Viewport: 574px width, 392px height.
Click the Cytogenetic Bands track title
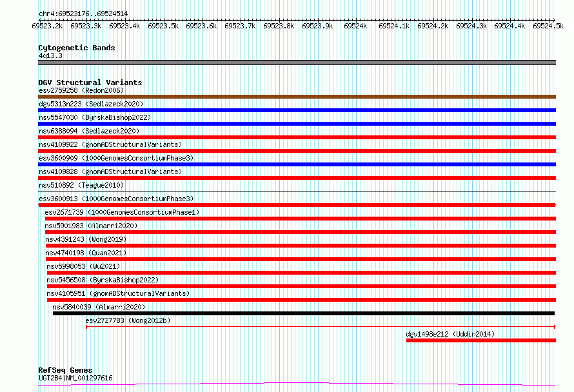(77, 48)
